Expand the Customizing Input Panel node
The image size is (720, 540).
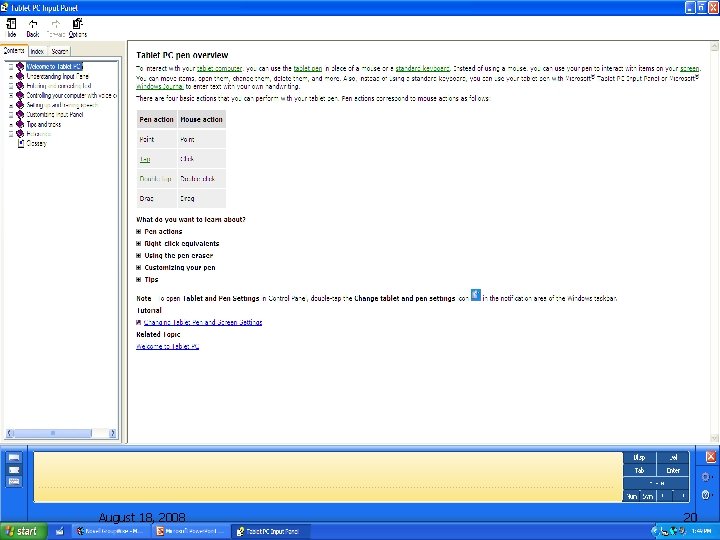[x=11, y=114]
